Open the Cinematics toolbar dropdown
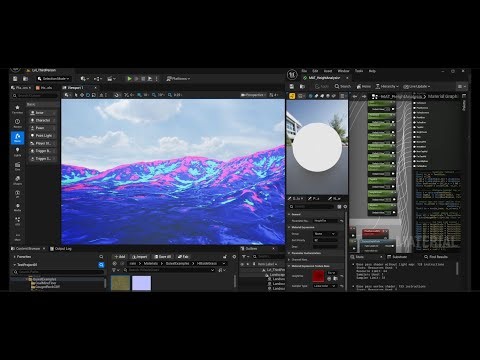Viewport: 480px width, 360px height. [x=111, y=79]
